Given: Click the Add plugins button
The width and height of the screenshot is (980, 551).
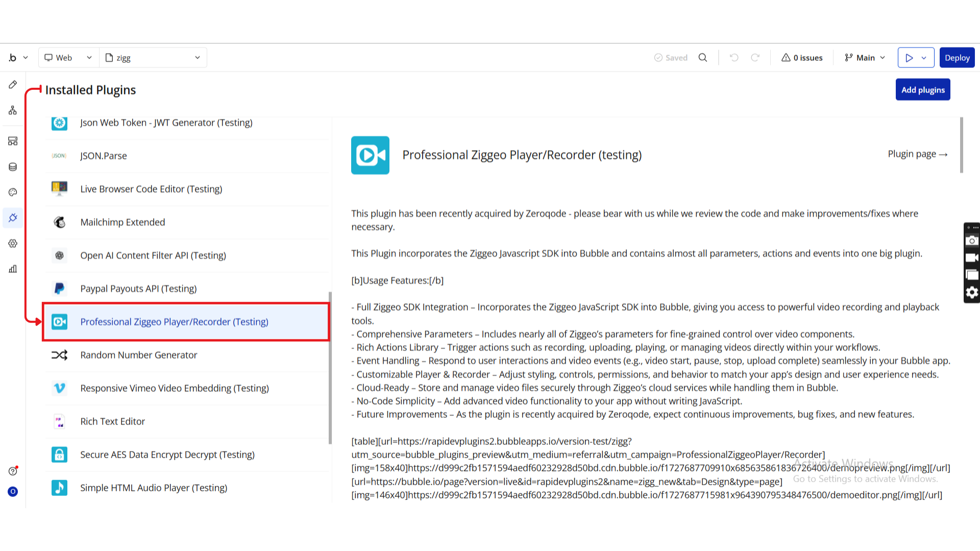Looking at the screenshot, I should (x=922, y=90).
